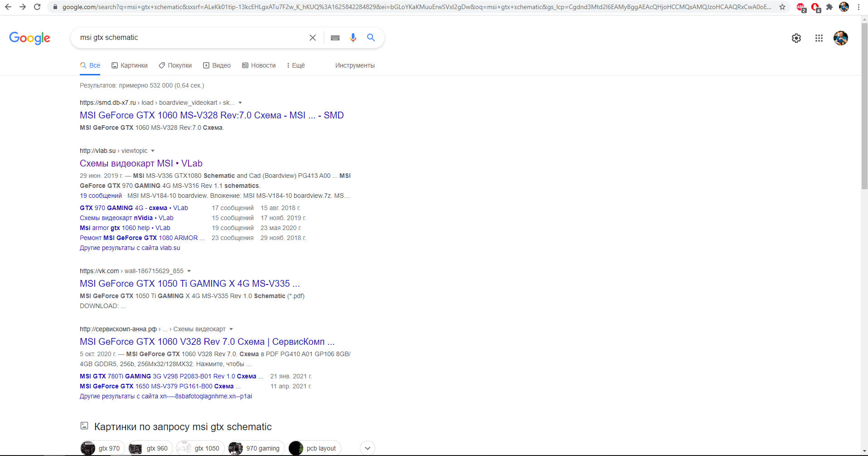Open the Ещё more menu

pyautogui.click(x=296, y=65)
